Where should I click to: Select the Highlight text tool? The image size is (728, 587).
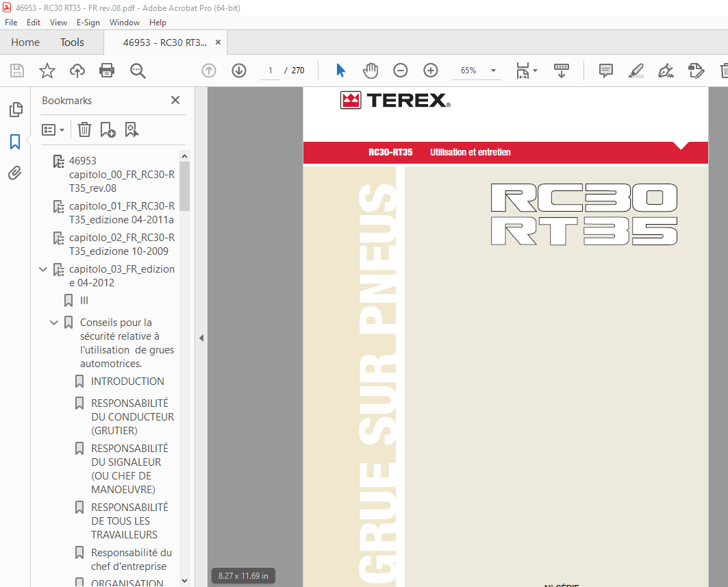(x=636, y=71)
